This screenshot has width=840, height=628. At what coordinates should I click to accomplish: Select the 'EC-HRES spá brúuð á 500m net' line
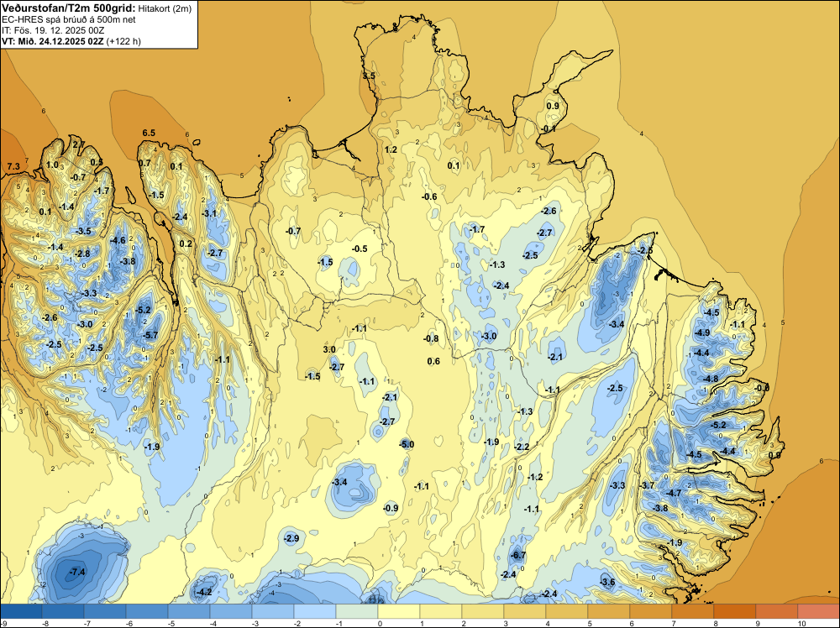click(69, 19)
